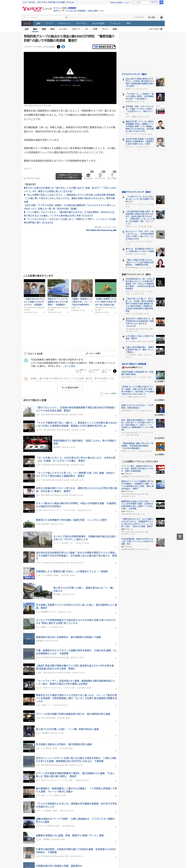Viewport: 186px width, 868px height.
Task: Select the 国際 category
Action: (44, 29)
